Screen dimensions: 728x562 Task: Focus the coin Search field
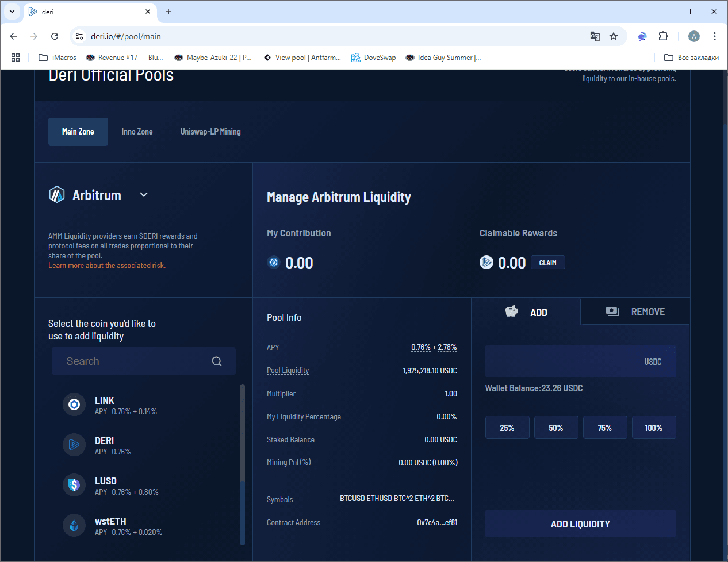tap(144, 361)
